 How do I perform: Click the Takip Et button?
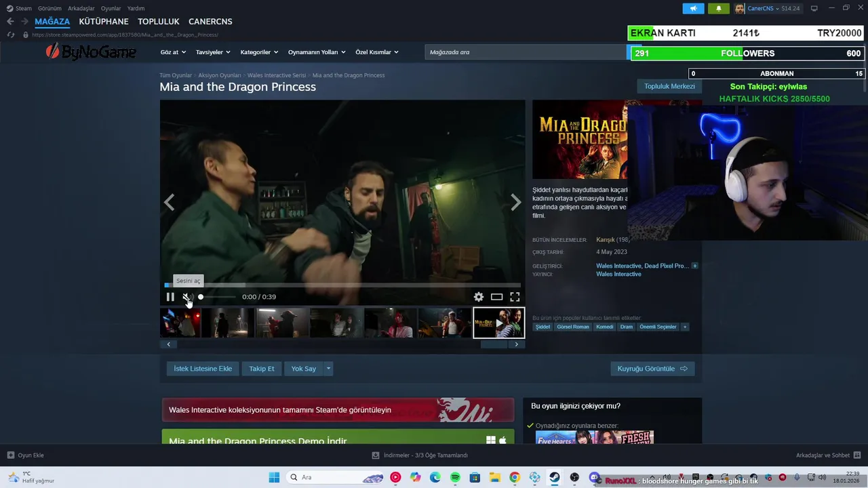pos(262,369)
